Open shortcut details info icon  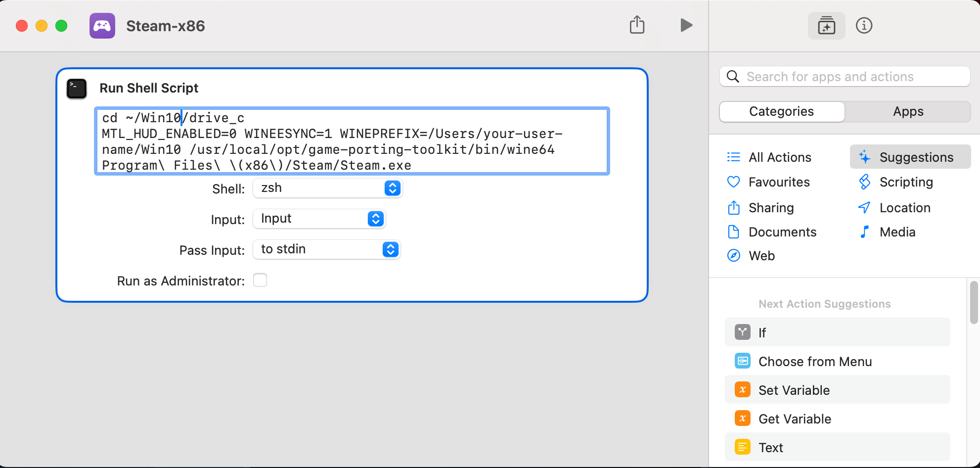click(x=864, y=26)
